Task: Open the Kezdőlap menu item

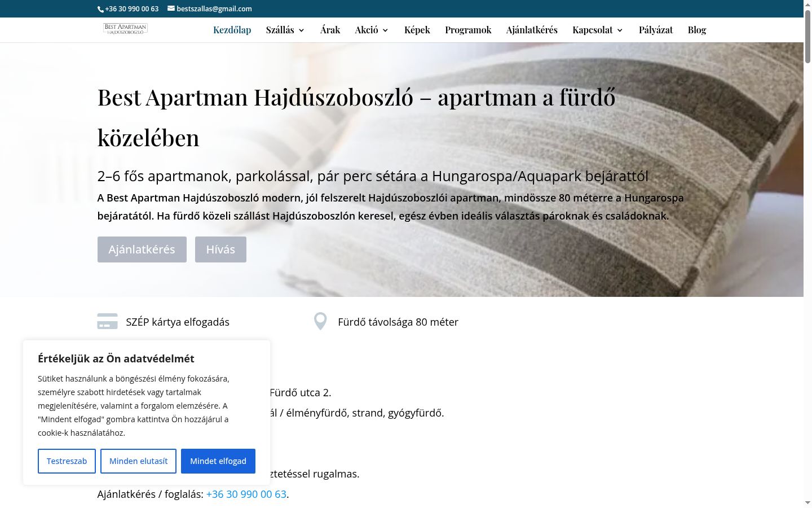Action: click(232, 30)
